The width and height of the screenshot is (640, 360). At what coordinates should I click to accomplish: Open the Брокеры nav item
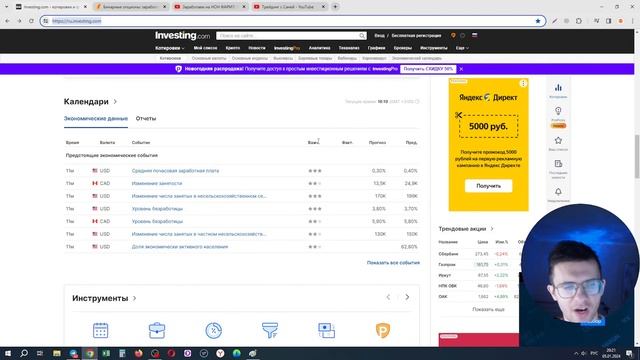click(403, 48)
